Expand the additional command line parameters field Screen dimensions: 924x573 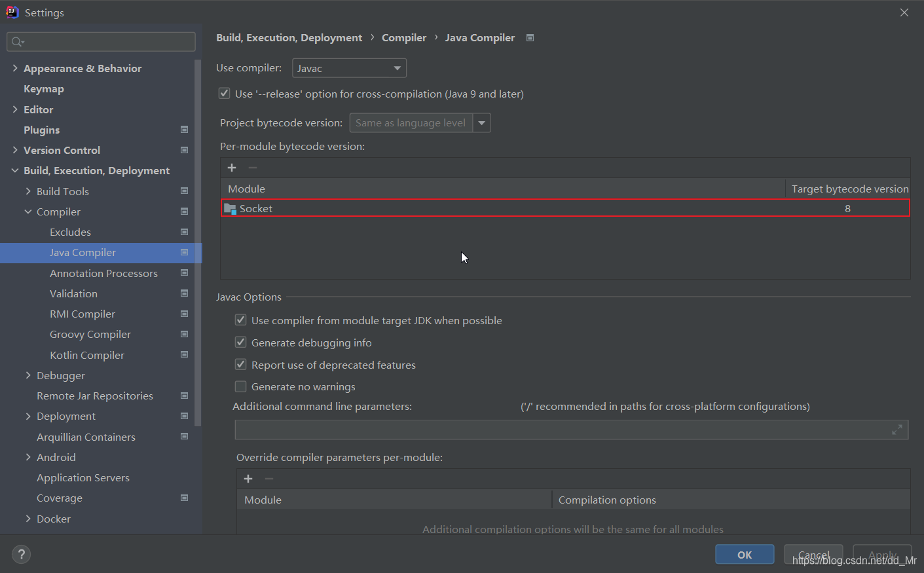click(897, 430)
